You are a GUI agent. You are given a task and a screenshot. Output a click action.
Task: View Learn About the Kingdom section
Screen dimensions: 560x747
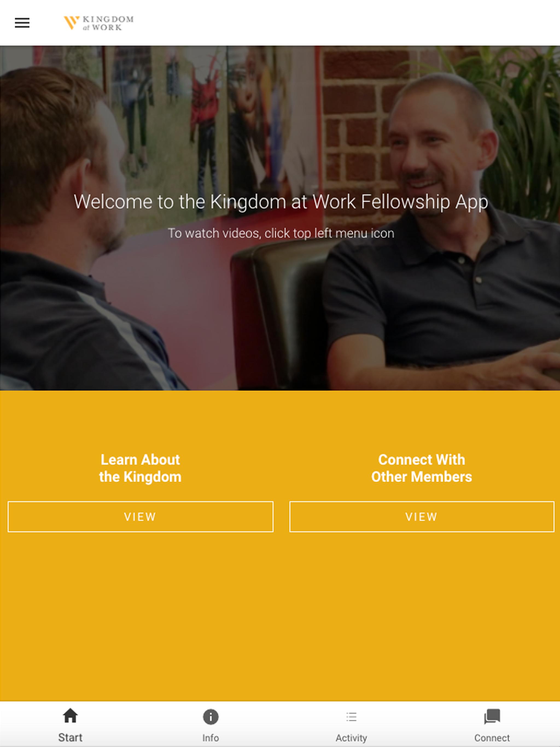(141, 517)
